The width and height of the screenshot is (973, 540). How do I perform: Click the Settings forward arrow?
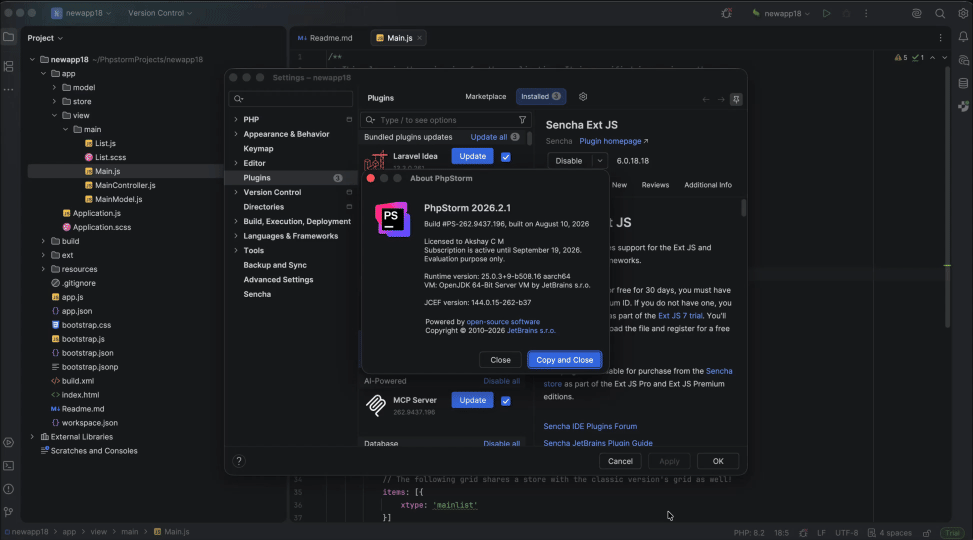click(721, 99)
